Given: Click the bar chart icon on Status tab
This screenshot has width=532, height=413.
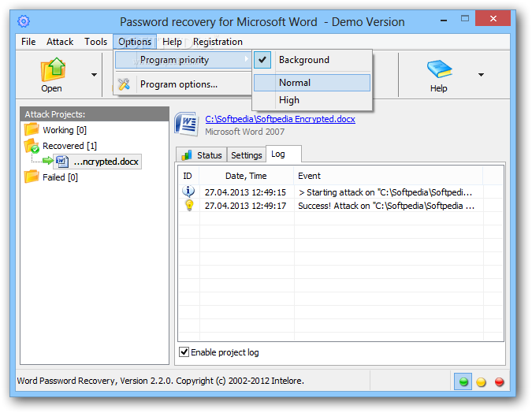Looking at the screenshot, I should tap(187, 155).
